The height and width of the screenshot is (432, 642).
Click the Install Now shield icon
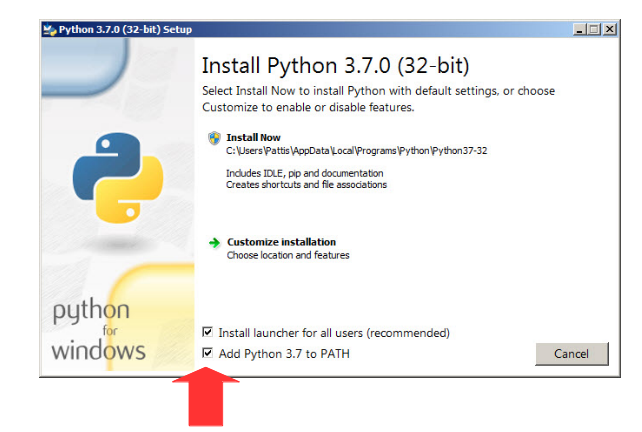pos(214,138)
